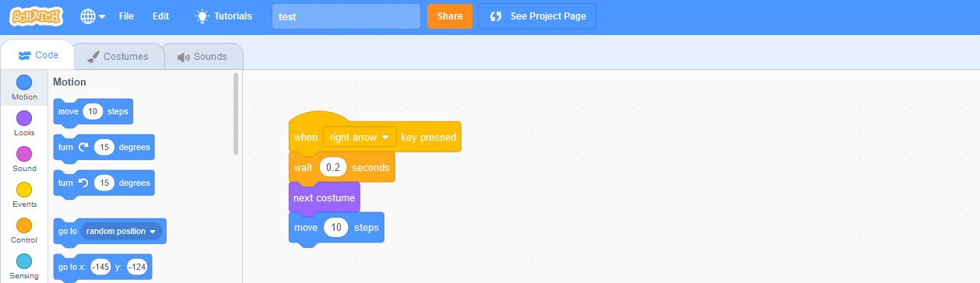
Task: Switch to the Sounds tab
Action: (202, 57)
